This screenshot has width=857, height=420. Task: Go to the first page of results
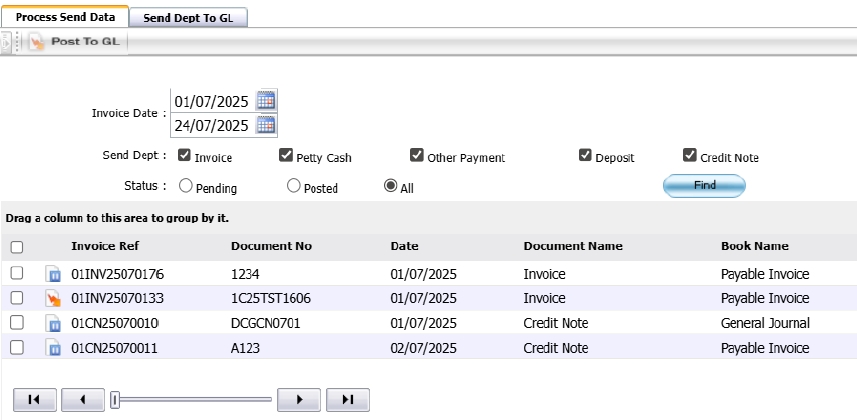pyautogui.click(x=33, y=400)
